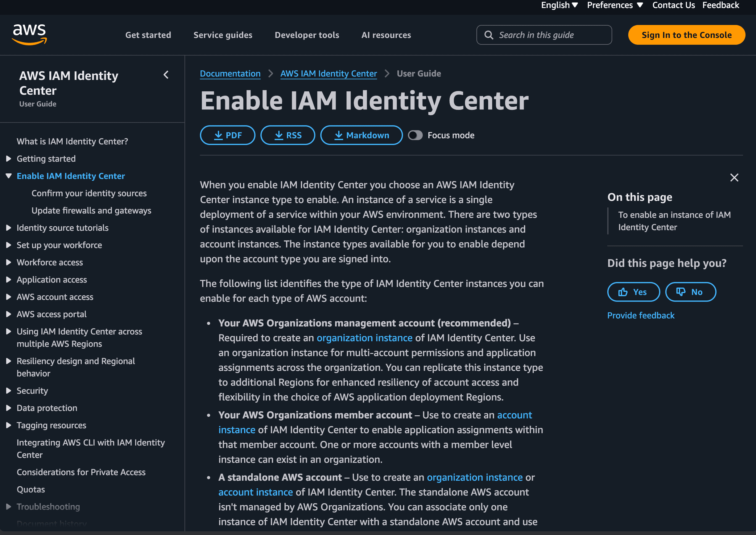Expand the Security section
The image size is (756, 535).
pos(9,391)
